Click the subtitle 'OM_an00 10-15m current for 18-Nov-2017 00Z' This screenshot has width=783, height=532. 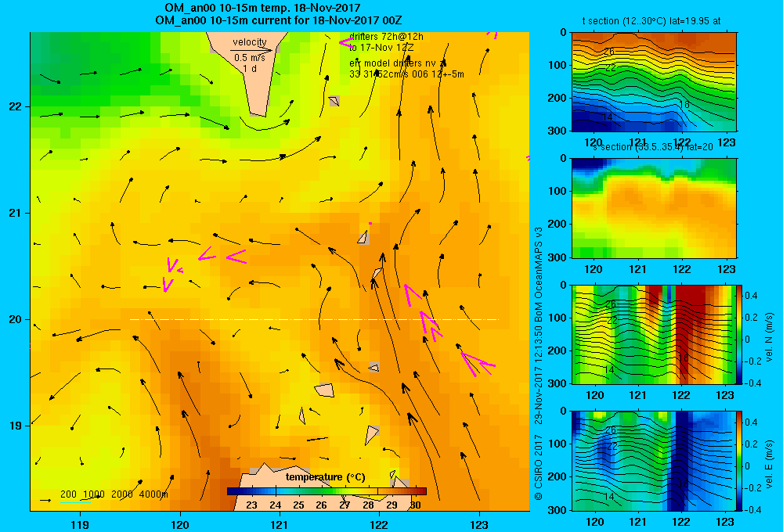[x=279, y=20]
